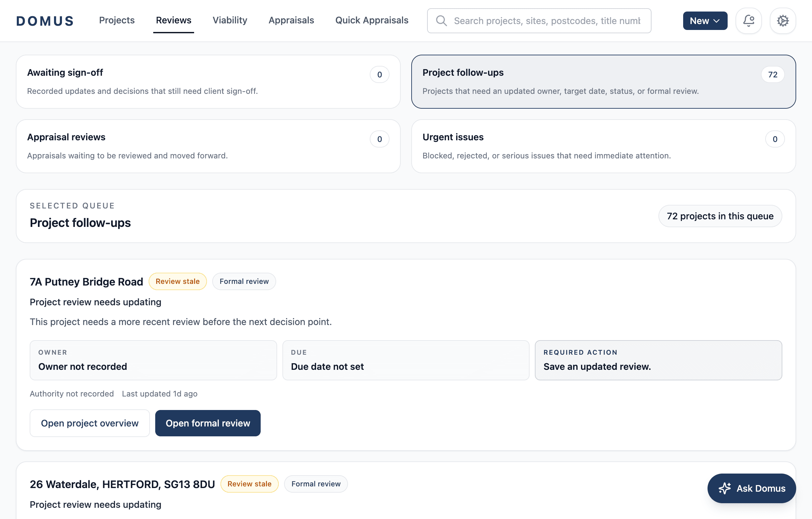Select the Appraisal reviews queue card
812x519 pixels.
208,146
